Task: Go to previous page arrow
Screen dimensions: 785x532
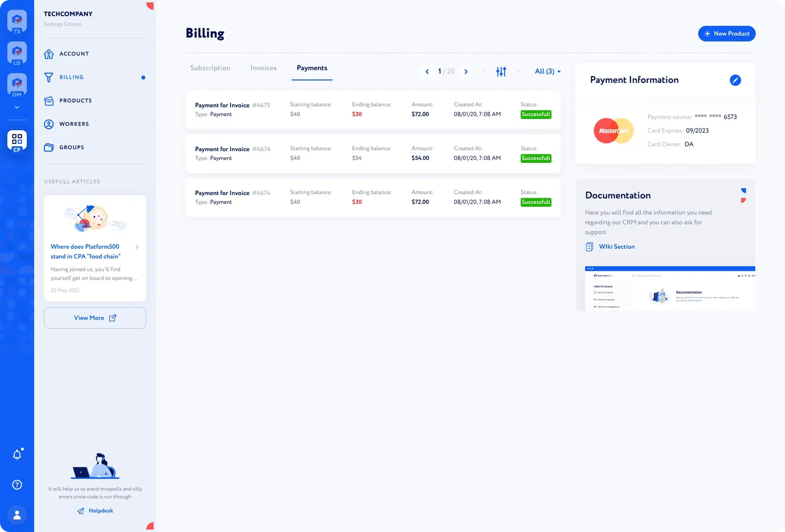Action: [427, 72]
